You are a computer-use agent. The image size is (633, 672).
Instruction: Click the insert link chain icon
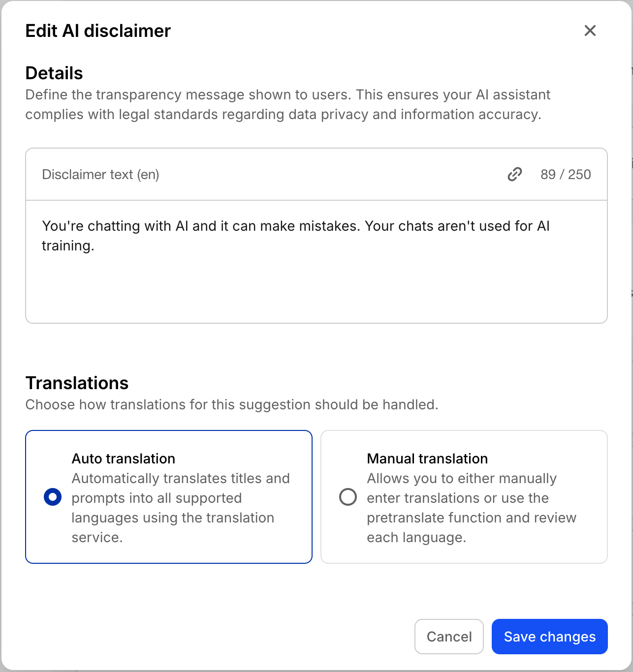[x=514, y=174]
